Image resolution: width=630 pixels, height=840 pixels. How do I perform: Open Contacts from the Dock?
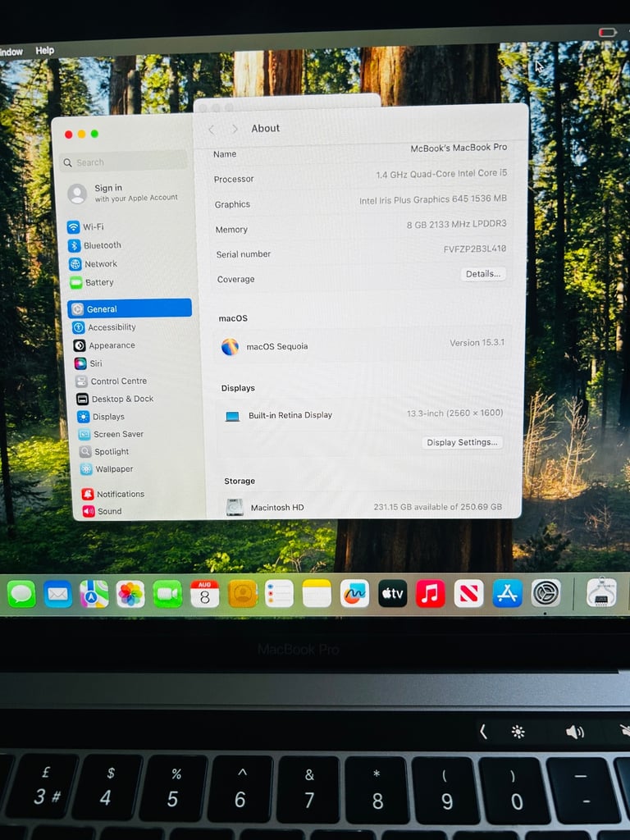(243, 594)
